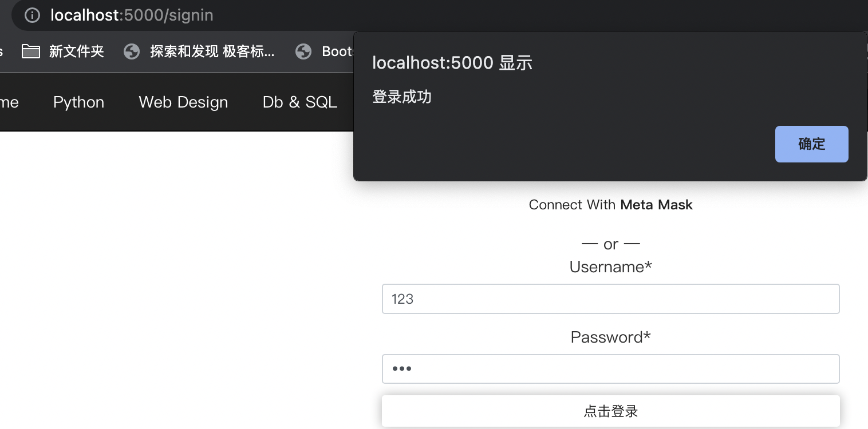Viewport: 868px width, 429px height.
Task: Open the Boots bookmark text
Action: click(338, 51)
